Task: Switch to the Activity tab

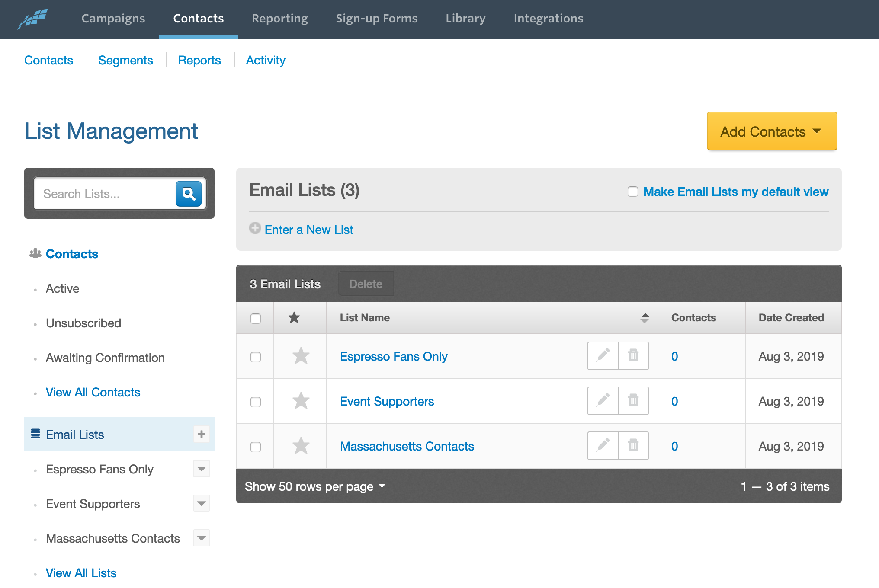Action: [x=265, y=60]
